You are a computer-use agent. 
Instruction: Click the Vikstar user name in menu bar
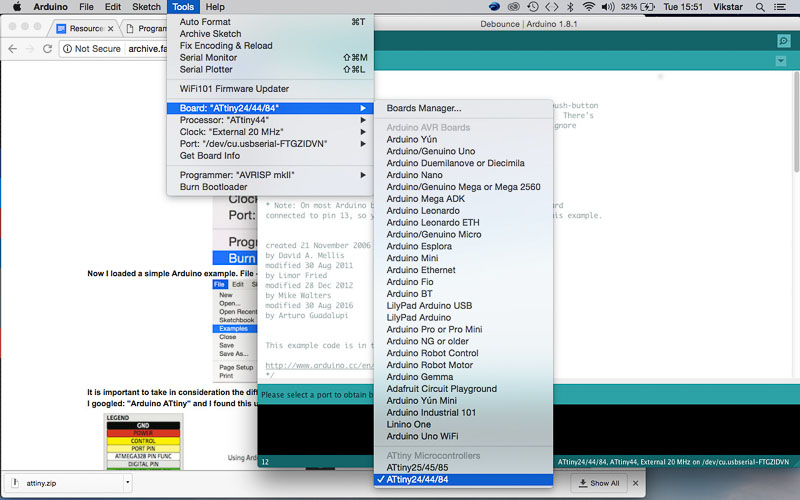click(x=728, y=7)
